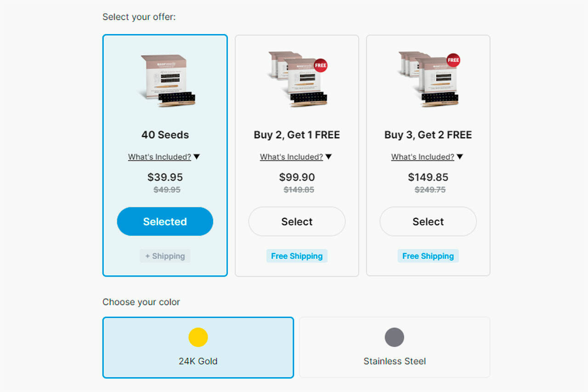Click Free Shipping badge on Buy 2 offer
588x392 pixels.
[x=297, y=256]
